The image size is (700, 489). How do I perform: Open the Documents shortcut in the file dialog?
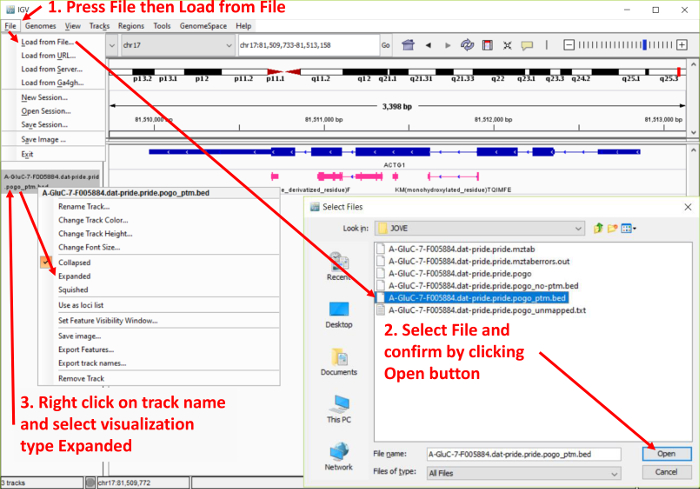pos(339,362)
